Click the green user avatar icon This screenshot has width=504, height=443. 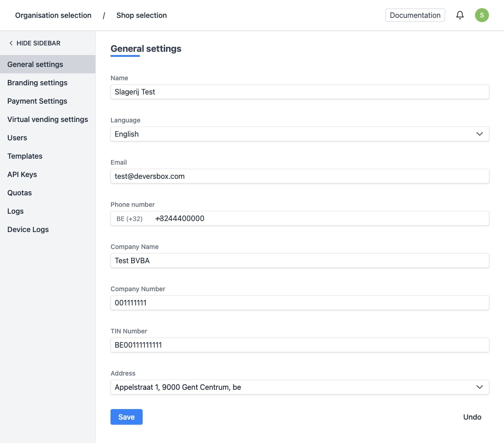coord(482,15)
